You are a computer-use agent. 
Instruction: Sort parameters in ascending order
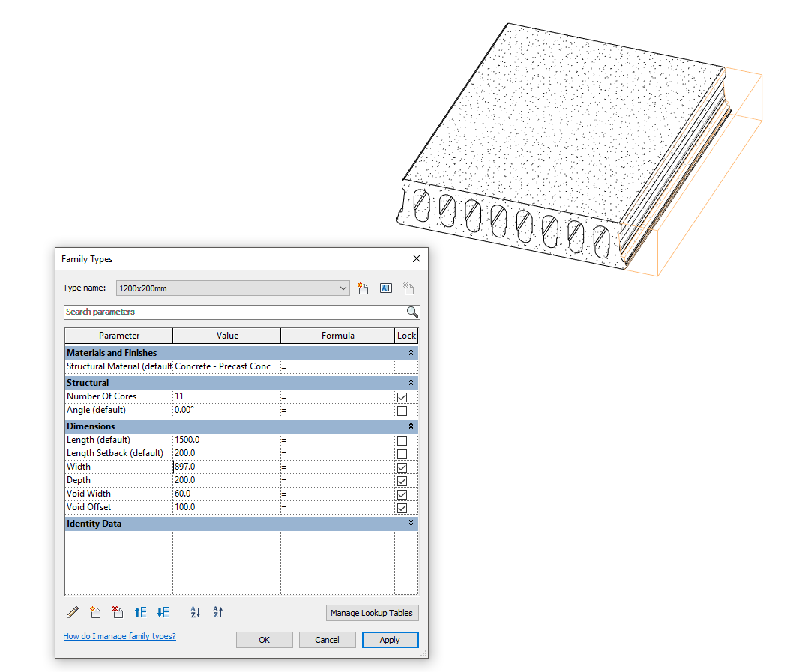pos(195,612)
